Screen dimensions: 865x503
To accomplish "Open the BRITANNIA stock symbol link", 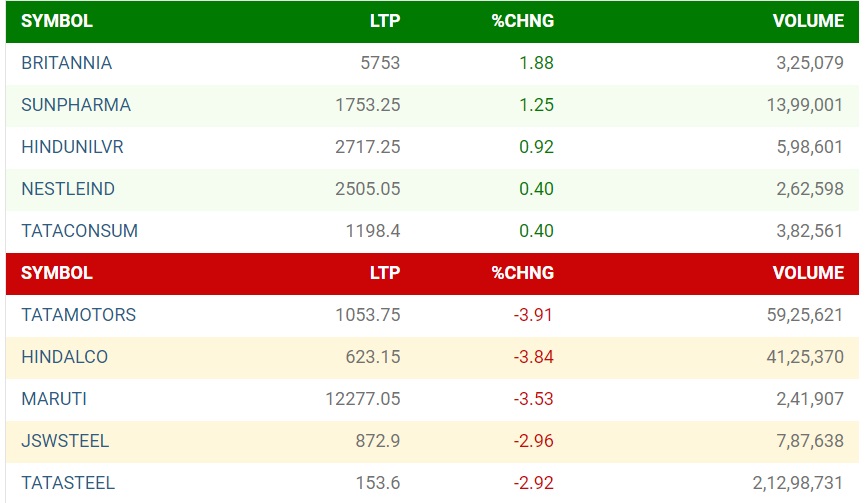I will coord(66,63).
